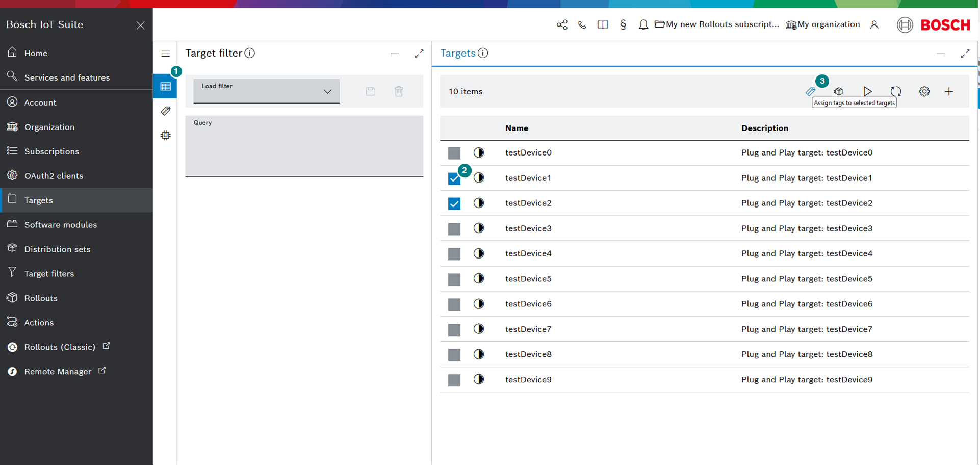Expand the Target filter panel
Viewport: 980px width, 465px height.
click(x=419, y=54)
